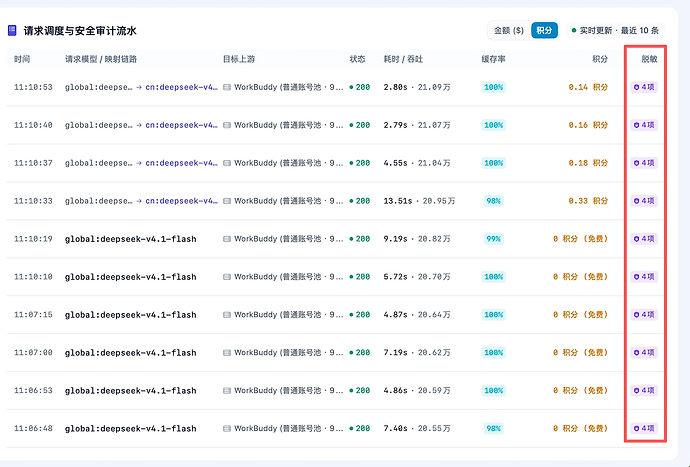Click the 0.33 积分 value
This screenshot has height=467, width=690.
pos(588,201)
